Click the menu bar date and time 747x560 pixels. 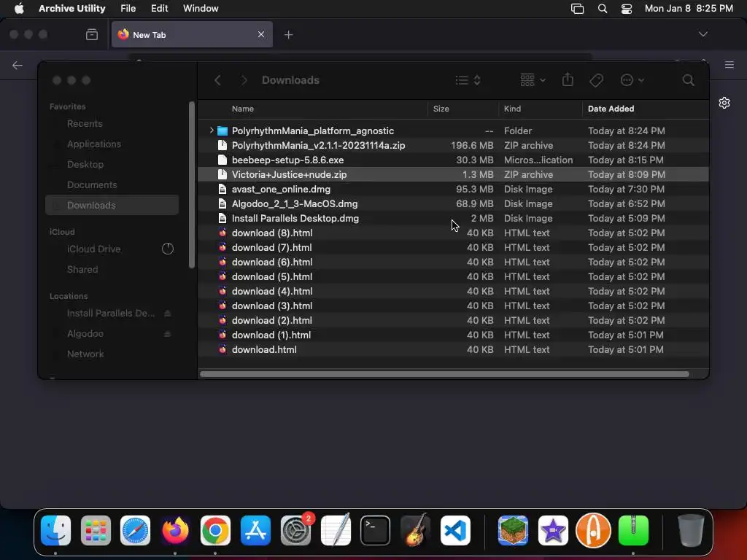pyautogui.click(x=689, y=9)
